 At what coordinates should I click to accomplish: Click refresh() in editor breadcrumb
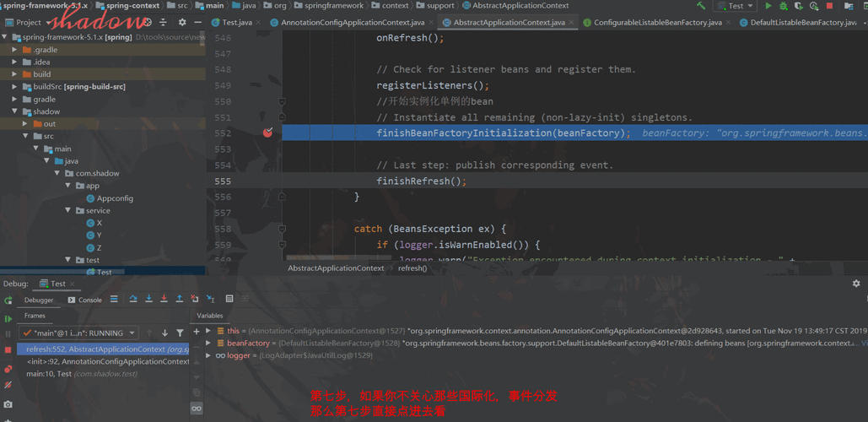tap(412, 268)
